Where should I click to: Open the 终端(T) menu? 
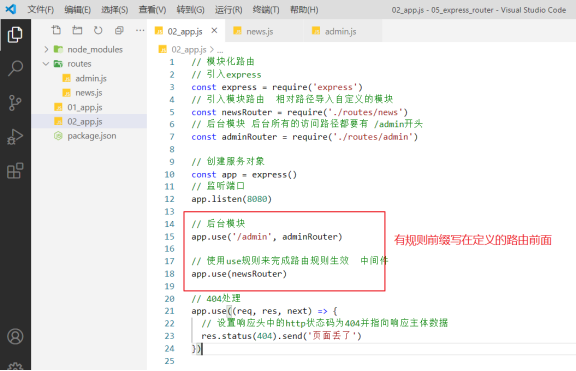pos(266,10)
